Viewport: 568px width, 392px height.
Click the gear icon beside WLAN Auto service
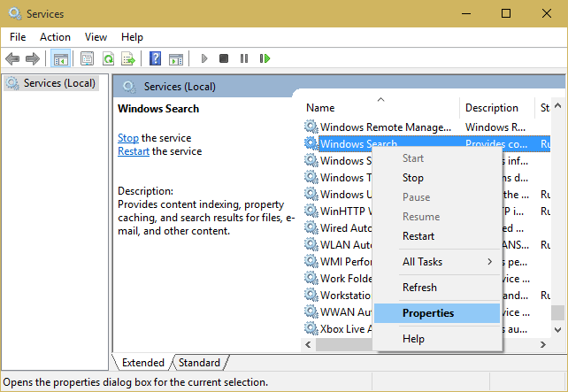coord(311,244)
